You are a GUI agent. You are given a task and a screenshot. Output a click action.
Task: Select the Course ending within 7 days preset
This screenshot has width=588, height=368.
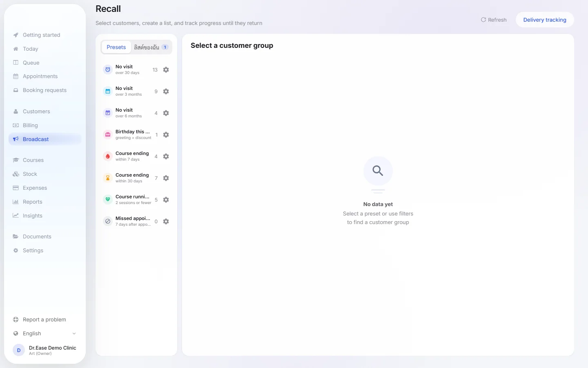[x=131, y=157]
